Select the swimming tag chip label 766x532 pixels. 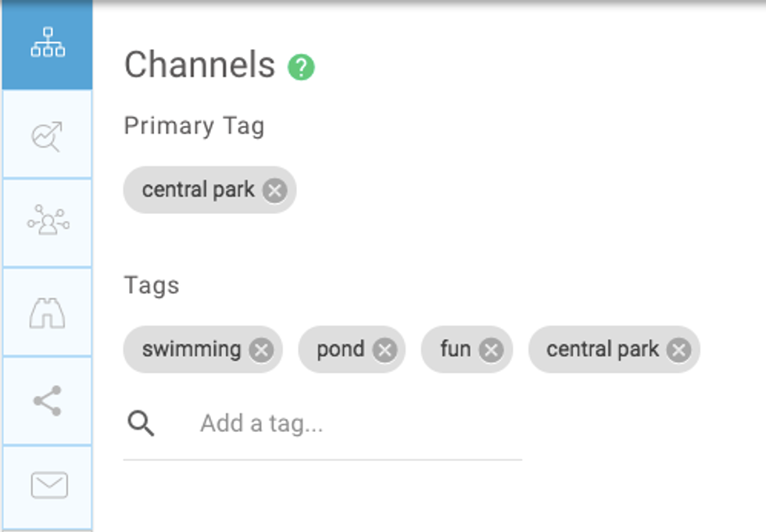191,349
